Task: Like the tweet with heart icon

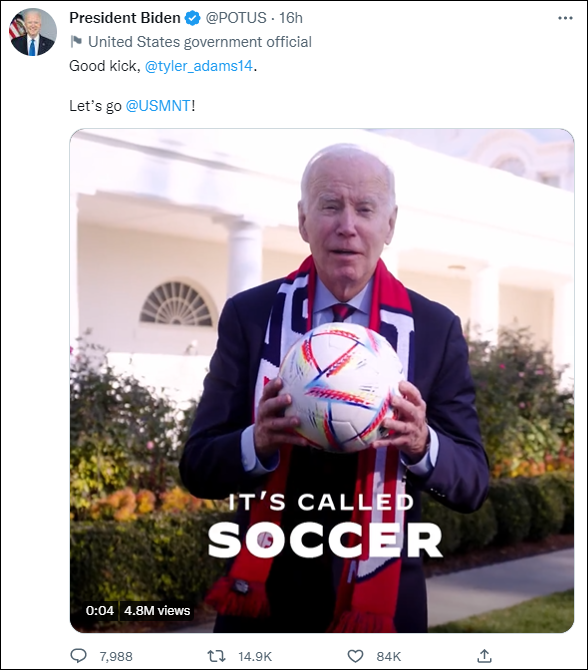Action: click(355, 656)
